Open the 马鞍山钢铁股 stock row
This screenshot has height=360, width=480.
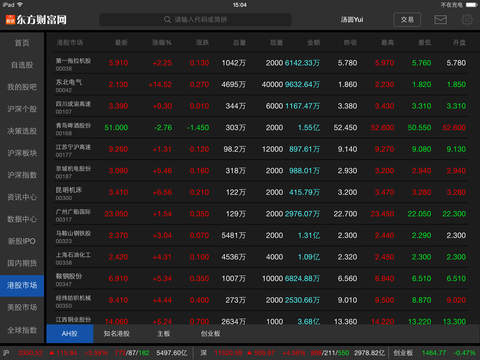(x=261, y=235)
